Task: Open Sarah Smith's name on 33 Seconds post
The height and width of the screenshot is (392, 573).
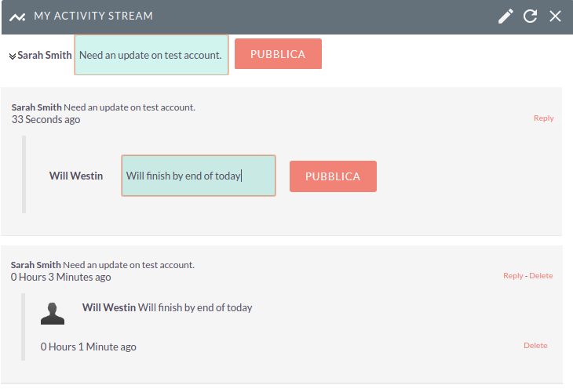Action: [x=36, y=107]
